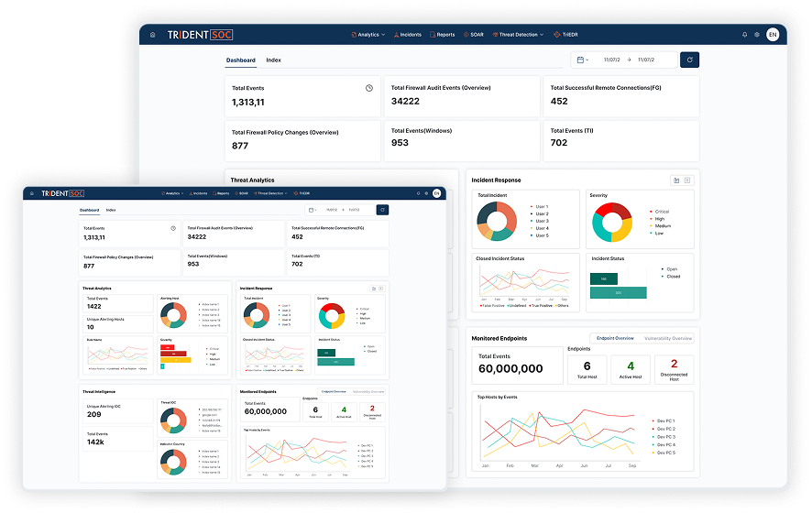The height and width of the screenshot is (513, 812).
Task: Switch to Vulnerability Overview in the large window
Action: click(x=668, y=339)
